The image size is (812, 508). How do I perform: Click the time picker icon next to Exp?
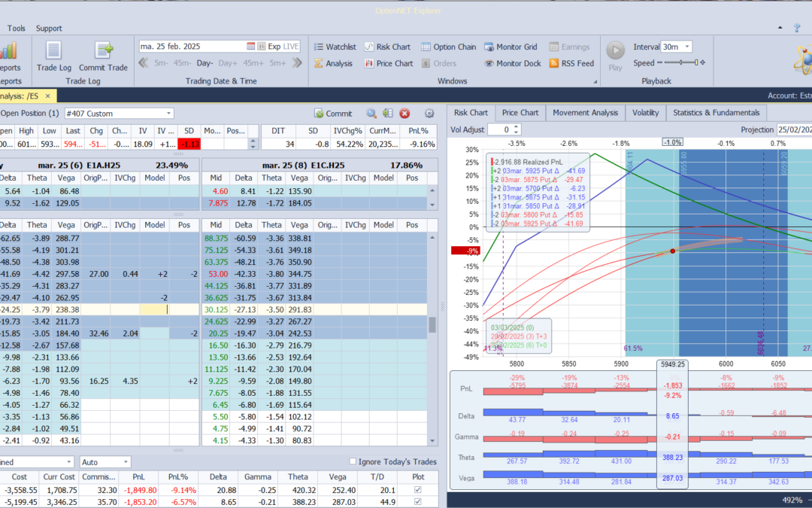pos(262,46)
